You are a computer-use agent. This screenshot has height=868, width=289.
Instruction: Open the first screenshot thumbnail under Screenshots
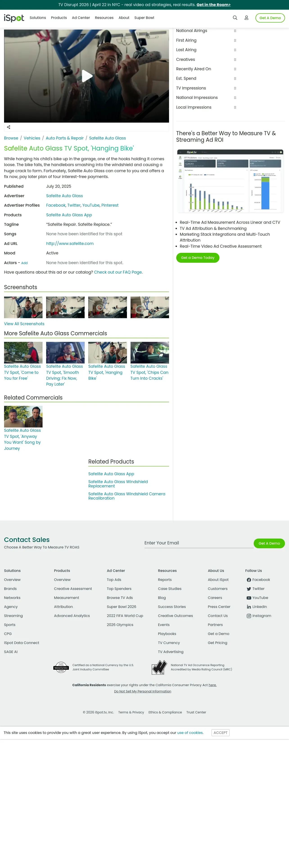(x=23, y=307)
